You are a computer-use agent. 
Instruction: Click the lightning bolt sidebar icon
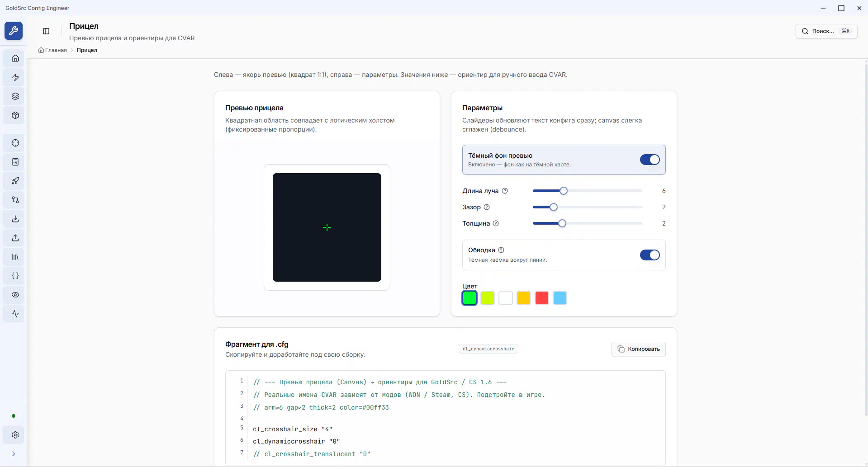pyautogui.click(x=15, y=77)
